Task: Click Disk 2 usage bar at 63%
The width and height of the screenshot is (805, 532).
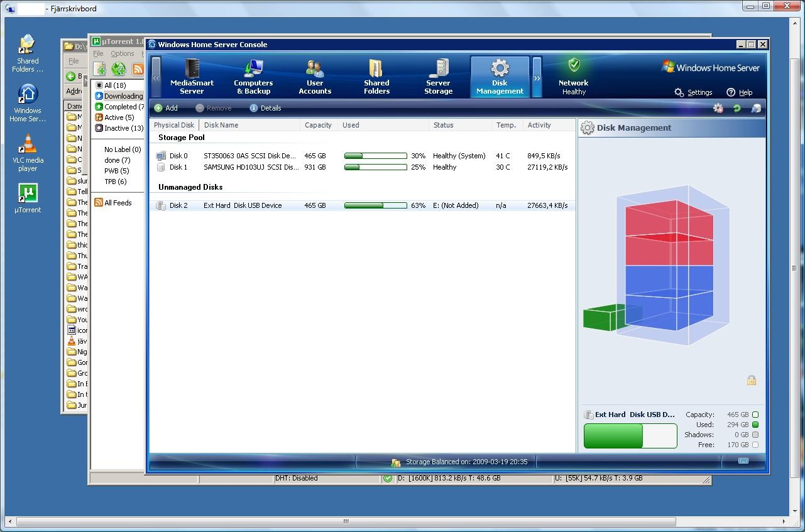Action: tap(376, 205)
